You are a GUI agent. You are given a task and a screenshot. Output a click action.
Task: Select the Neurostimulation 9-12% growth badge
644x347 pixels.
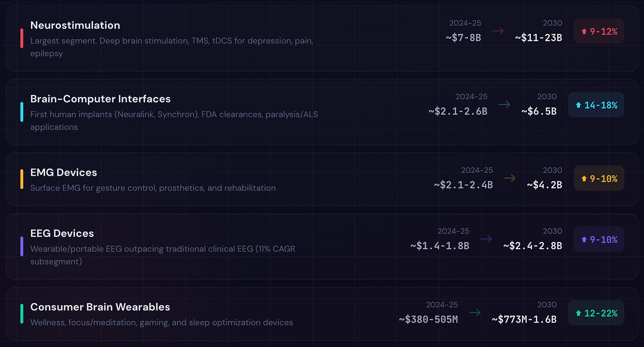pyautogui.click(x=599, y=31)
